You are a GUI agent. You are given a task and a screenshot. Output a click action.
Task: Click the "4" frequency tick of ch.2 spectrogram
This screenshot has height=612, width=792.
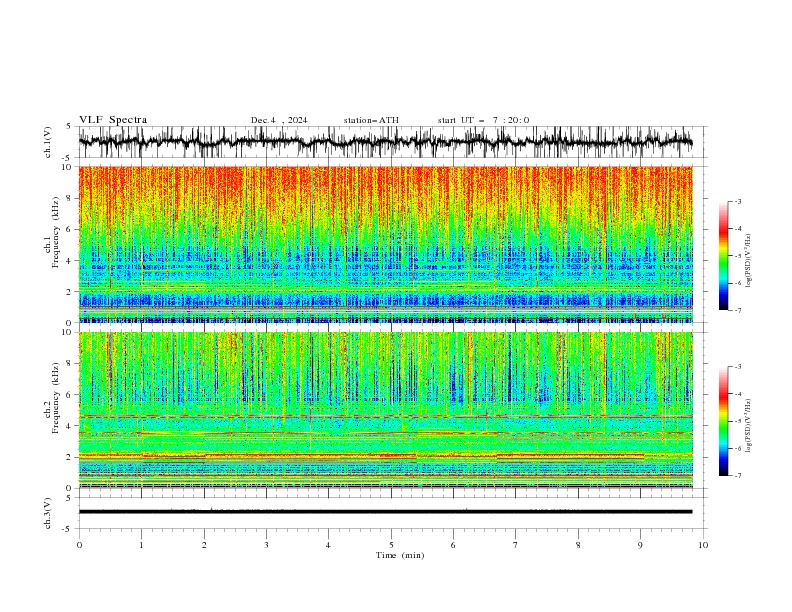tap(71, 426)
